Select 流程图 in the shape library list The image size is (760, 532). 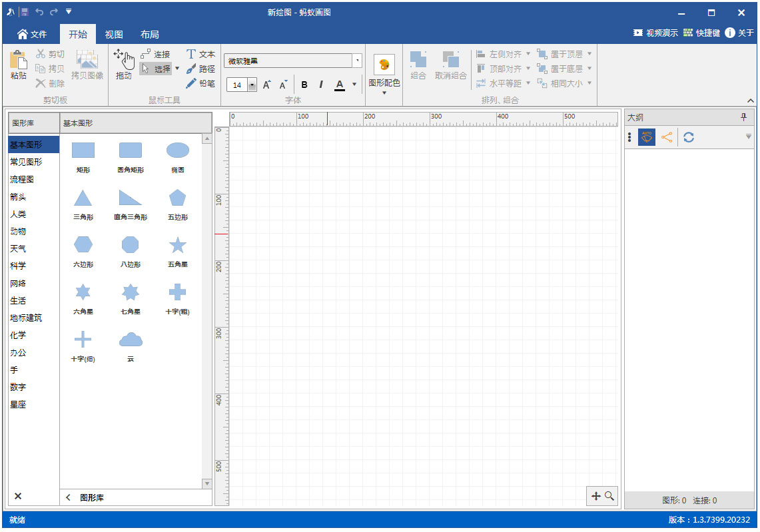tap(22, 180)
